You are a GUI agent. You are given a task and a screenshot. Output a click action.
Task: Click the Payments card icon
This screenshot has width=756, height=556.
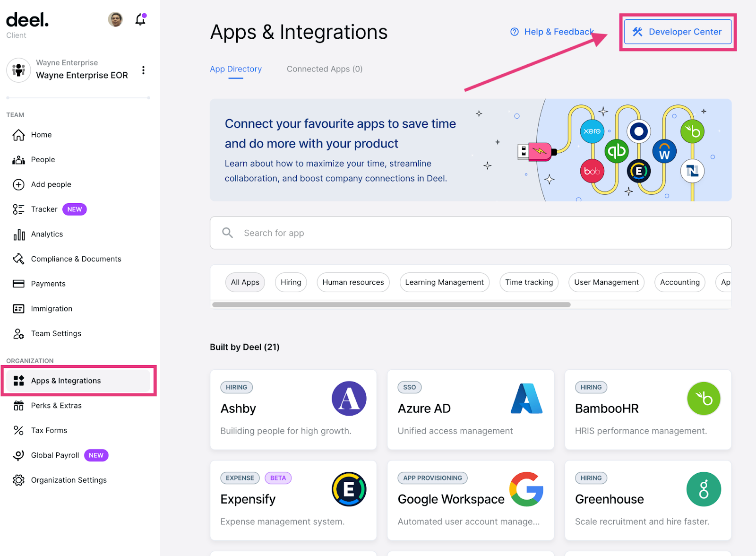pos(18,284)
